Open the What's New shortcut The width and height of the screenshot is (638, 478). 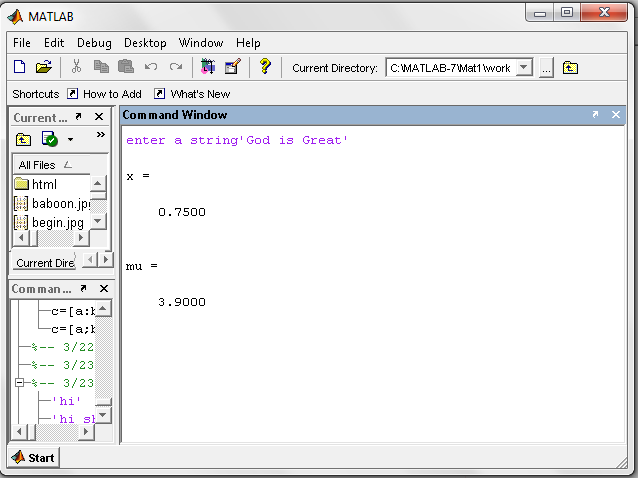(192, 94)
